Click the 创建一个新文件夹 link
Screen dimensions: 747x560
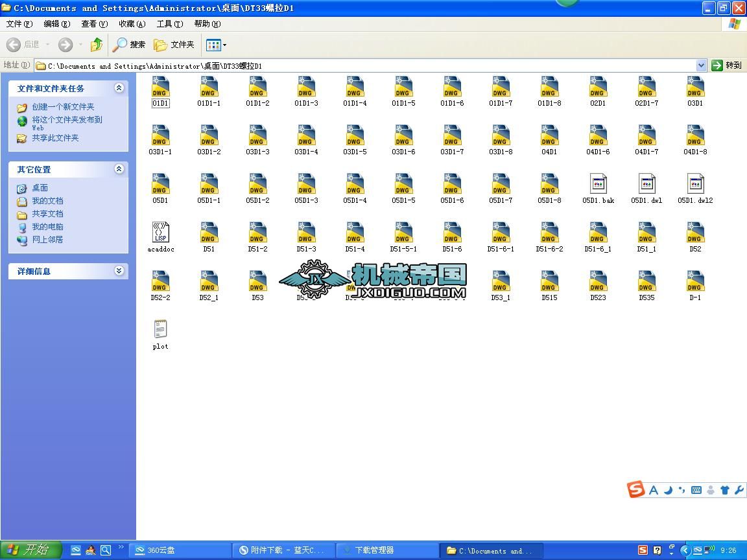pyautogui.click(x=63, y=107)
